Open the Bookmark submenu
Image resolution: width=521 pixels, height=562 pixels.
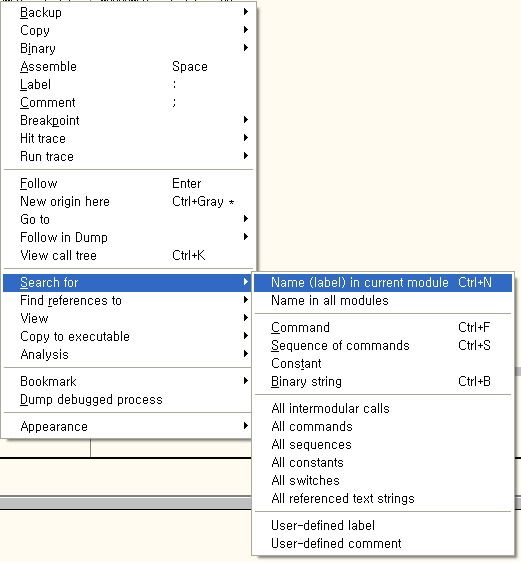(128, 381)
